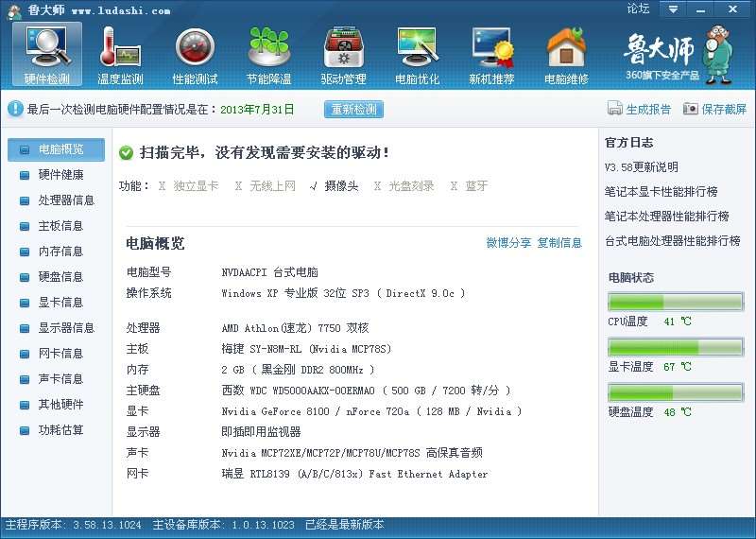The image size is (756, 539).
Task: Open the 论坛 forum link
Action: [638, 9]
